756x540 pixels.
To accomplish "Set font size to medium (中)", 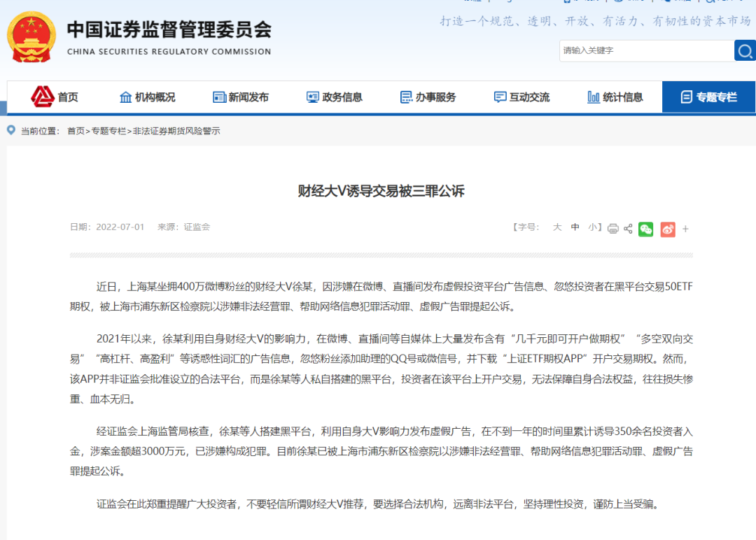I will pos(575,227).
